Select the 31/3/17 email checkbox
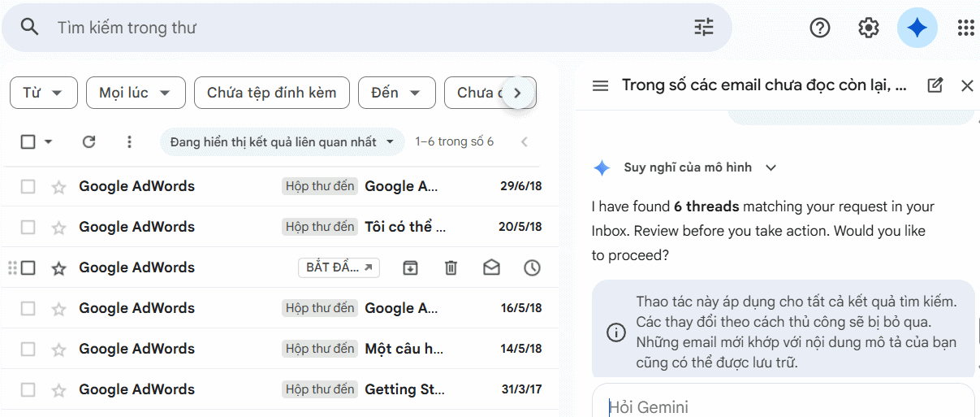This screenshot has width=980, height=417. point(28,389)
